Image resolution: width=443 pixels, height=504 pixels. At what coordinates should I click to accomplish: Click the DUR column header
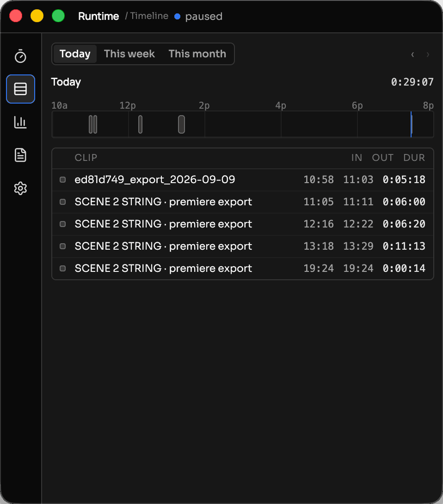coord(414,158)
